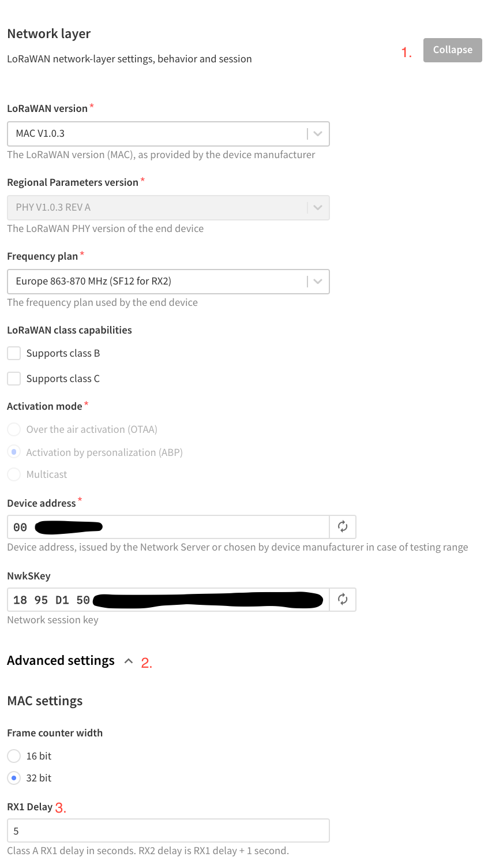Select the 16 bit frame counter width

coord(13,755)
